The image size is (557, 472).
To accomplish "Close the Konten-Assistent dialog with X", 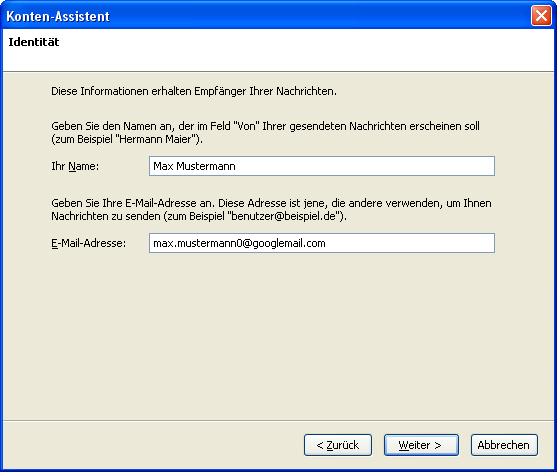I will coord(541,16).
